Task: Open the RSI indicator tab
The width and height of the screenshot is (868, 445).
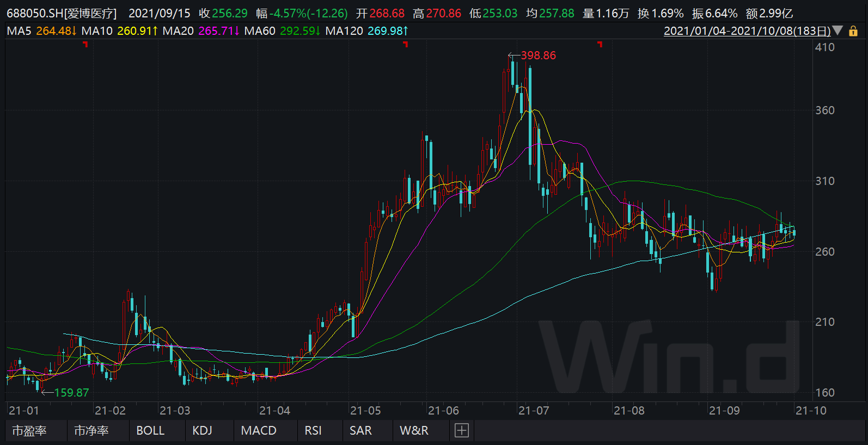Action: point(313,430)
